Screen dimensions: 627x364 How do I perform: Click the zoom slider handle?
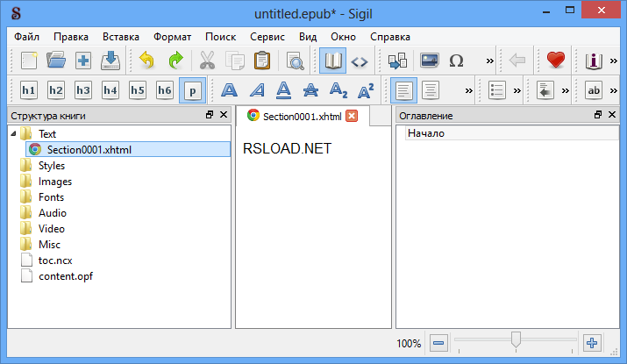[516, 339]
